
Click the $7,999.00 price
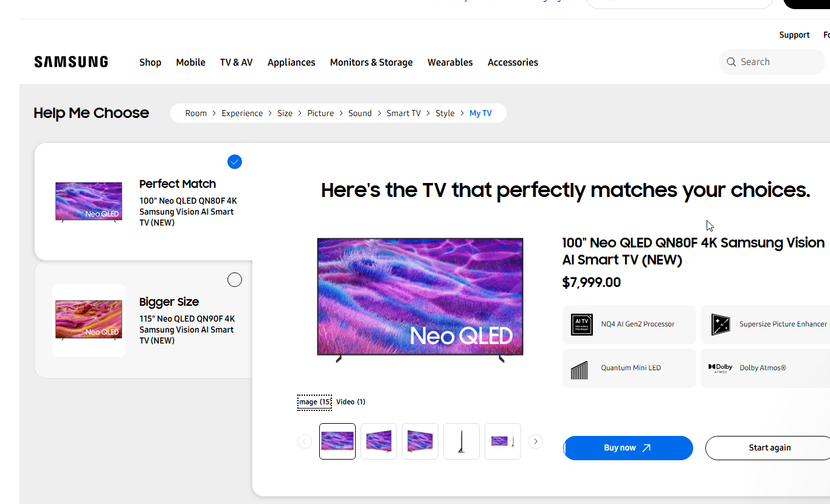point(592,283)
